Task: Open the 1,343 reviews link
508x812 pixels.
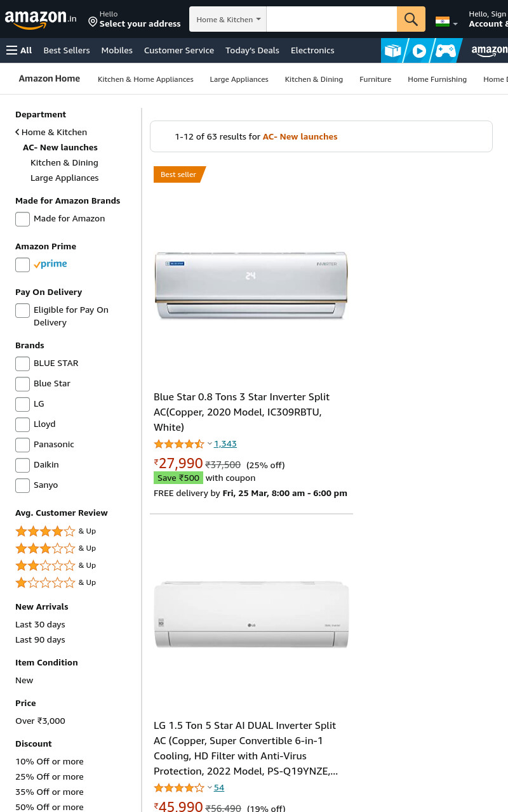Action: click(x=225, y=443)
